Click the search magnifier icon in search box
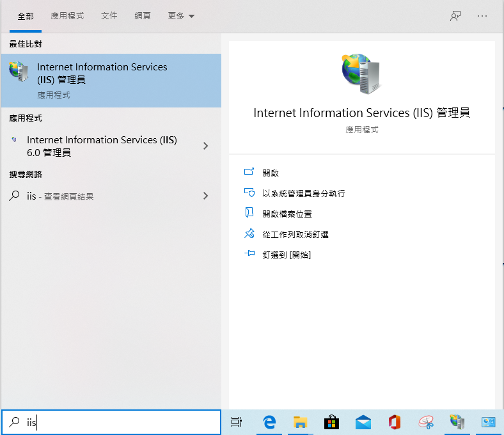 (x=14, y=422)
